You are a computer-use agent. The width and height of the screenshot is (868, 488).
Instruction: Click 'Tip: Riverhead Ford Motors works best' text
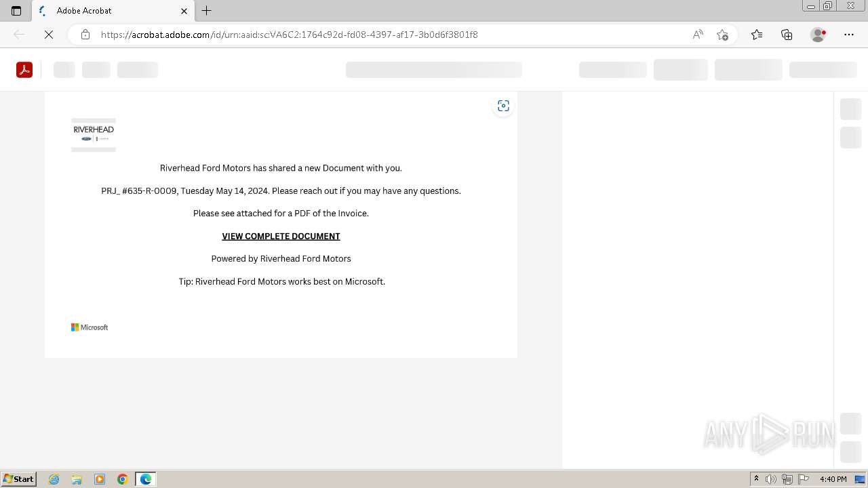point(281,281)
